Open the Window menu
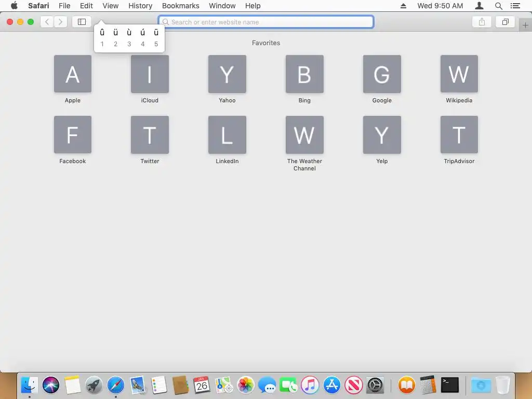Screen dimensions: 532x399 222,6
